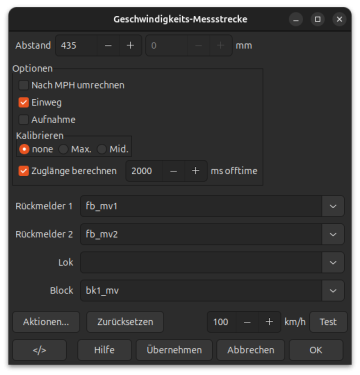Image resolution: width=360 pixels, height=375 pixels.
Task: Increase Abstand value with plus button
Action: pyautogui.click(x=130, y=45)
